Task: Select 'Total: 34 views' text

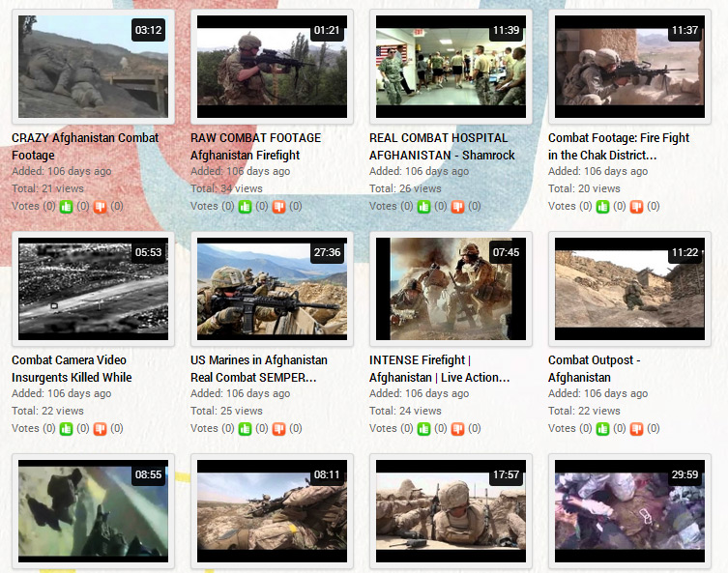Action: pyautogui.click(x=226, y=188)
